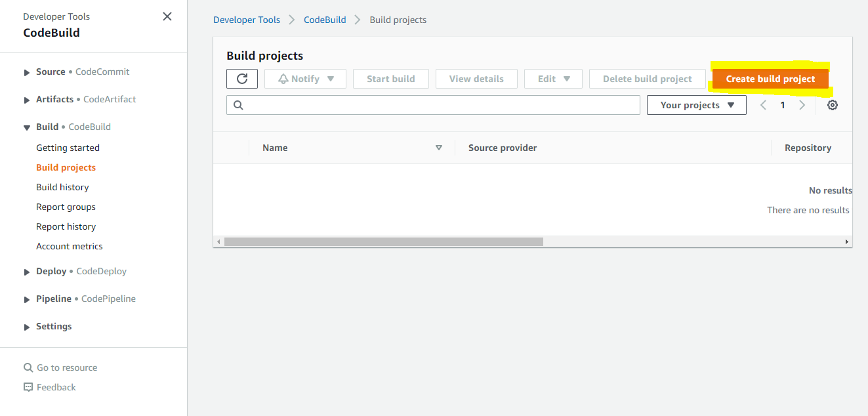Follow the CodeBuild breadcrumb link
Viewport: 868px width, 416px height.
(325, 20)
